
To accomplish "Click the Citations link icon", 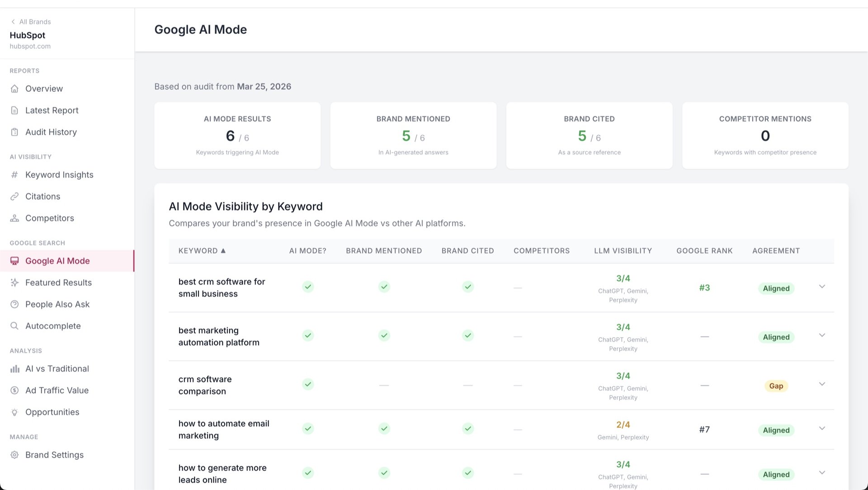I will click(14, 196).
